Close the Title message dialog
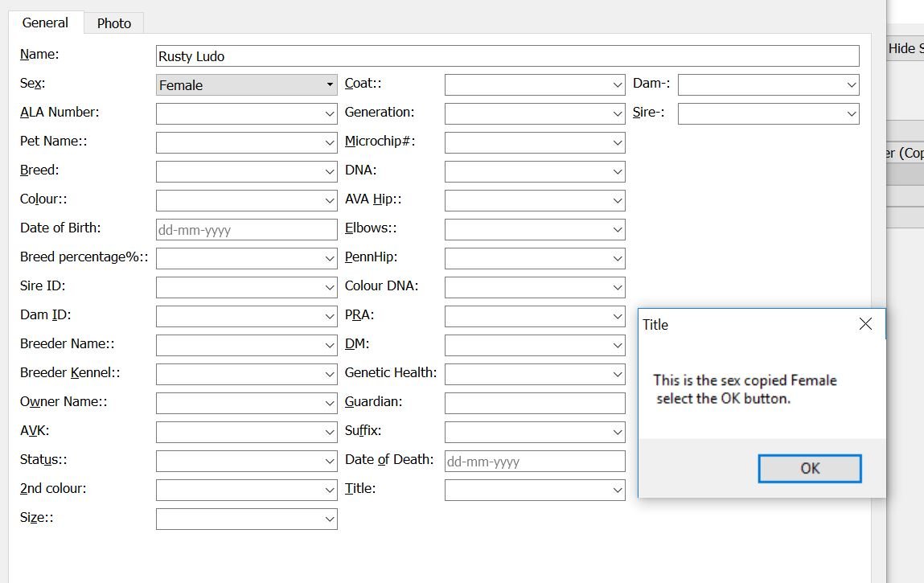Viewport: 924px width, 583px height. coord(865,324)
